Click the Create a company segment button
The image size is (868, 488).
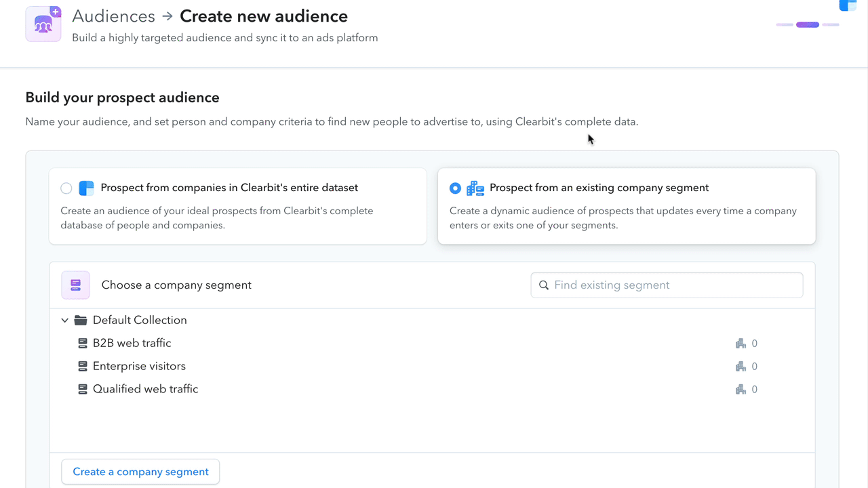click(x=140, y=471)
